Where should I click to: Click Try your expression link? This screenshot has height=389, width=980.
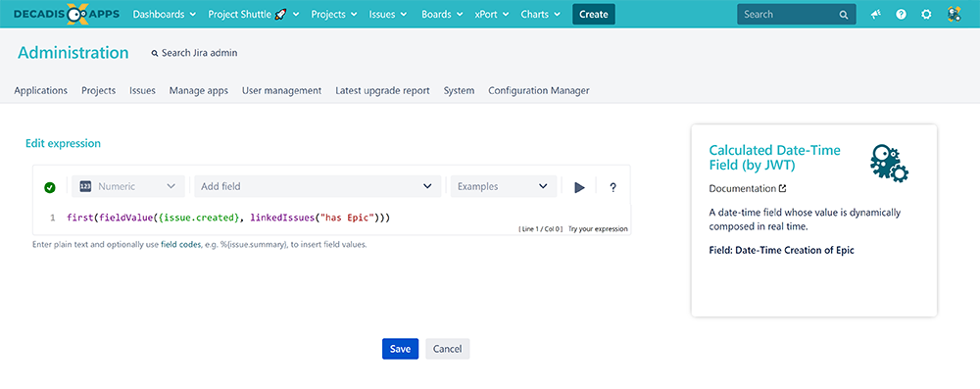(598, 229)
